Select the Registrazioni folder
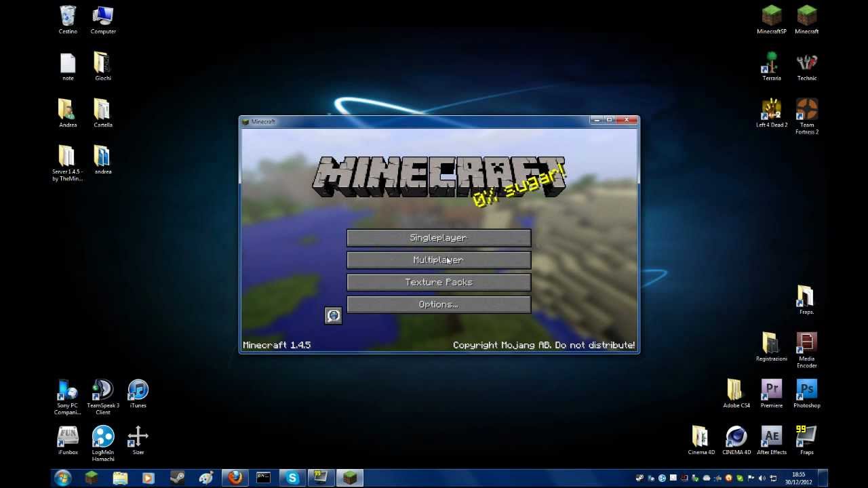Screen dimensions: 868x488 click(772, 347)
